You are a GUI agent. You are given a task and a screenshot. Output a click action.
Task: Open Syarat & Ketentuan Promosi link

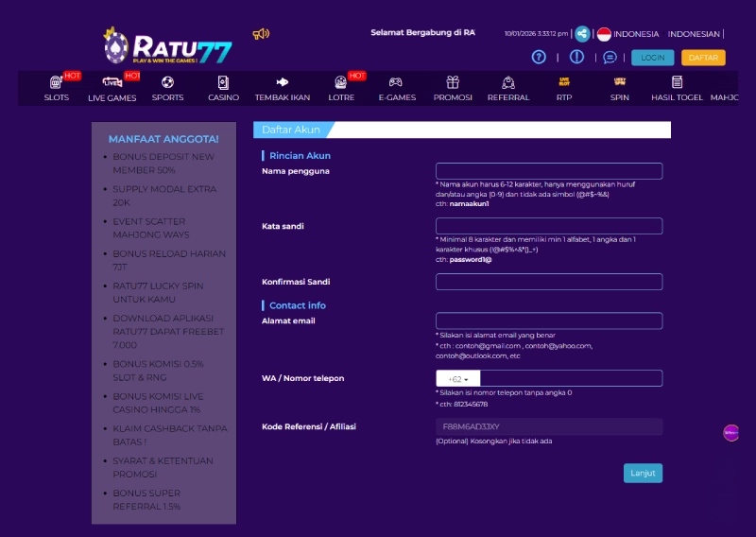tap(163, 468)
